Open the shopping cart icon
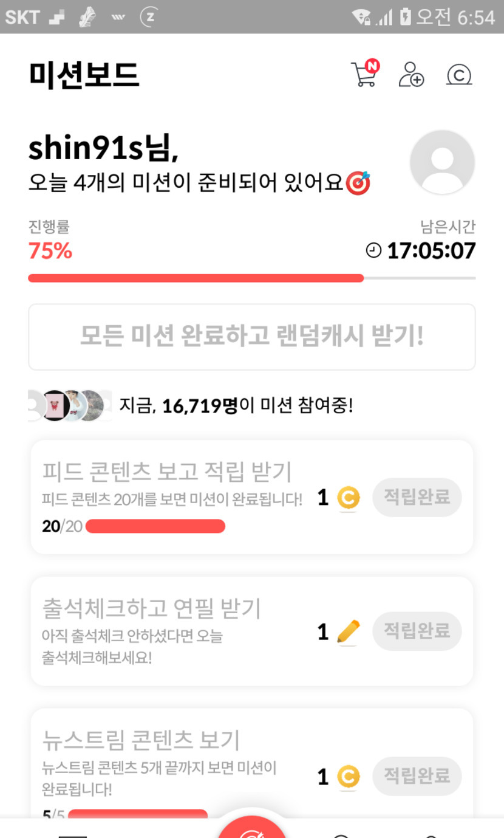 pyautogui.click(x=364, y=75)
